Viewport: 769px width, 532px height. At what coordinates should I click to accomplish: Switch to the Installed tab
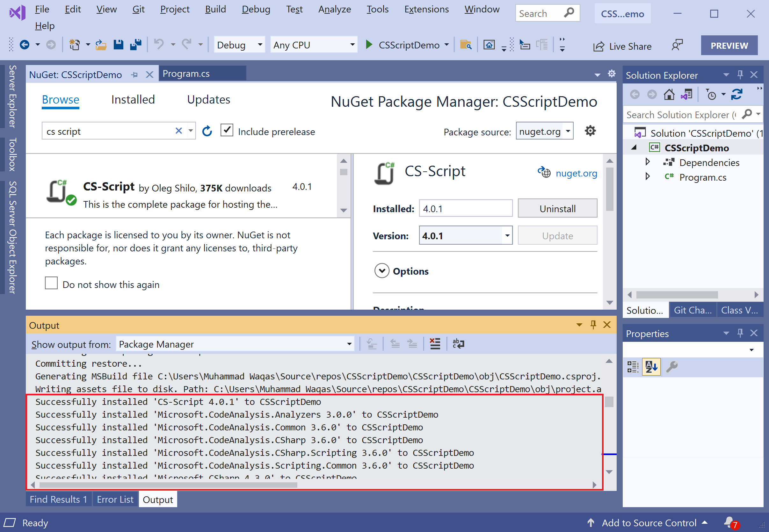[133, 100]
